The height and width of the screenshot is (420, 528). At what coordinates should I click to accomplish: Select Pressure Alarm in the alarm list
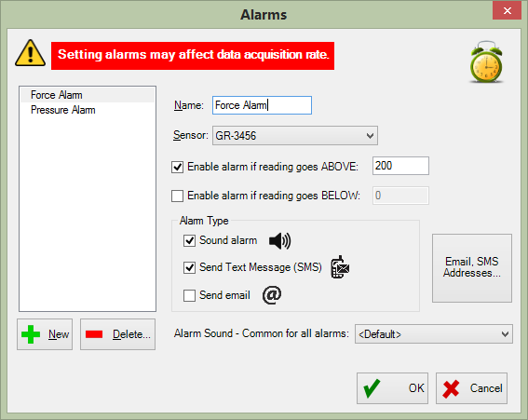click(x=88, y=110)
